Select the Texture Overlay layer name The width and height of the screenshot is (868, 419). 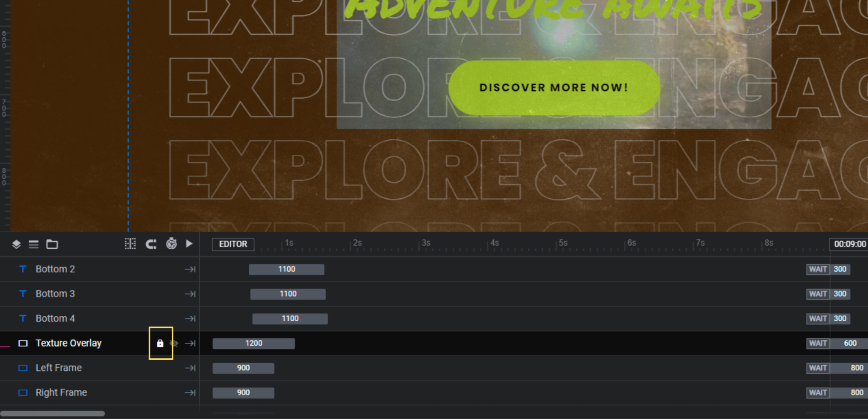click(69, 343)
